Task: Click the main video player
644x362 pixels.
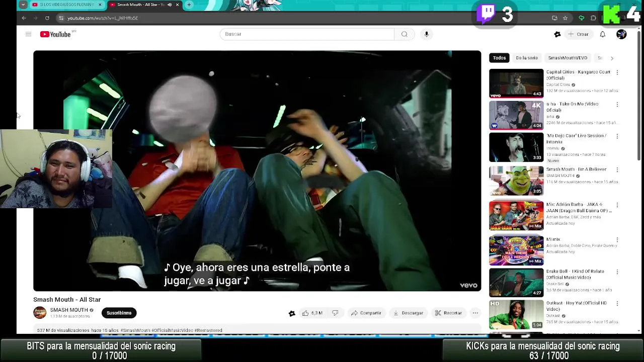Action: [x=257, y=170]
